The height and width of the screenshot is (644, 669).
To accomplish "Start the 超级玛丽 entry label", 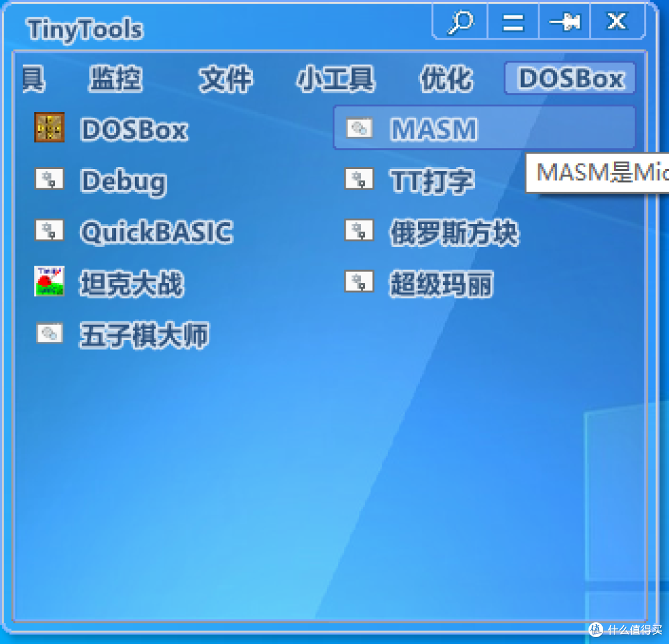I will point(442,284).
